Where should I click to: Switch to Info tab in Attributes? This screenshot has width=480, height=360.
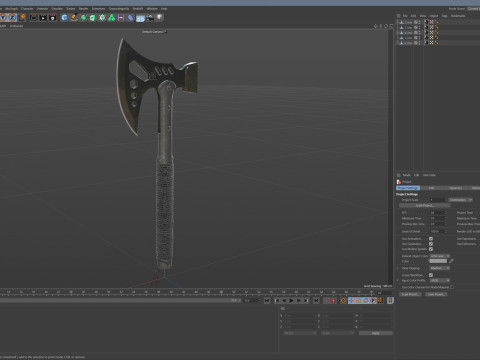(431, 188)
